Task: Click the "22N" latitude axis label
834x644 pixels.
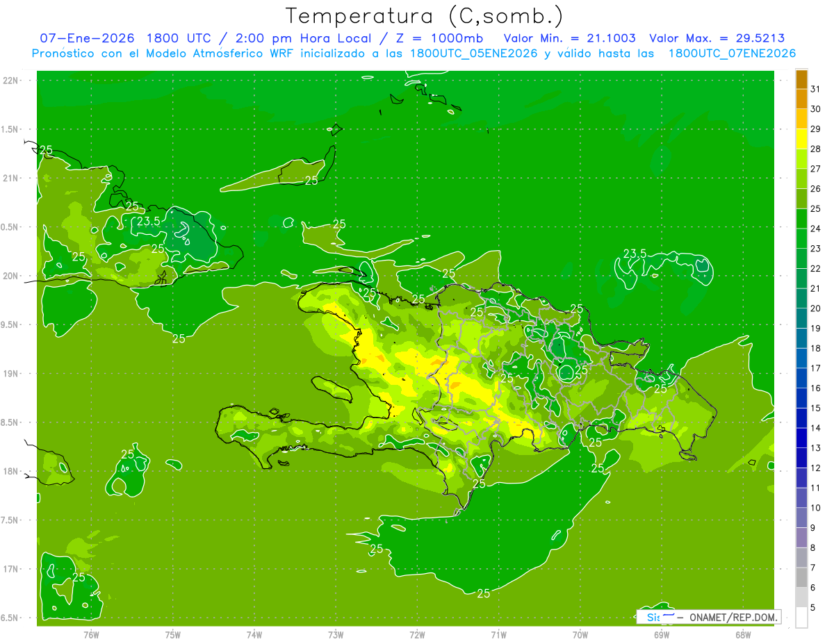Action: tap(12, 81)
